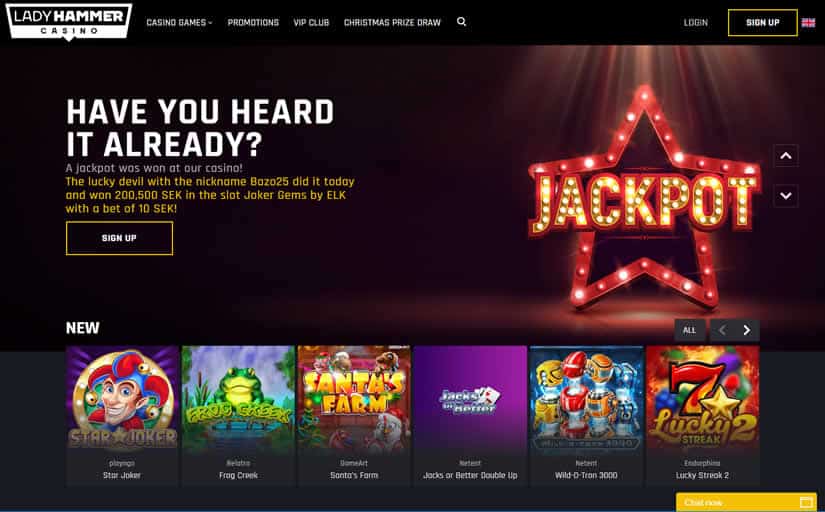Show next banner slide with down arrow
This screenshot has height=512, width=825.
pyautogui.click(x=786, y=196)
